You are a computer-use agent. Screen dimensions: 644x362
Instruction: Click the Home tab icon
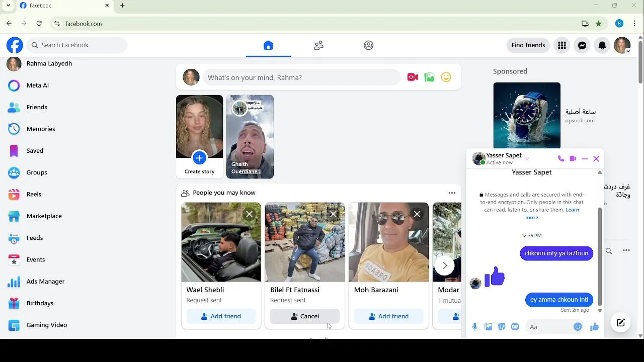[x=268, y=45]
